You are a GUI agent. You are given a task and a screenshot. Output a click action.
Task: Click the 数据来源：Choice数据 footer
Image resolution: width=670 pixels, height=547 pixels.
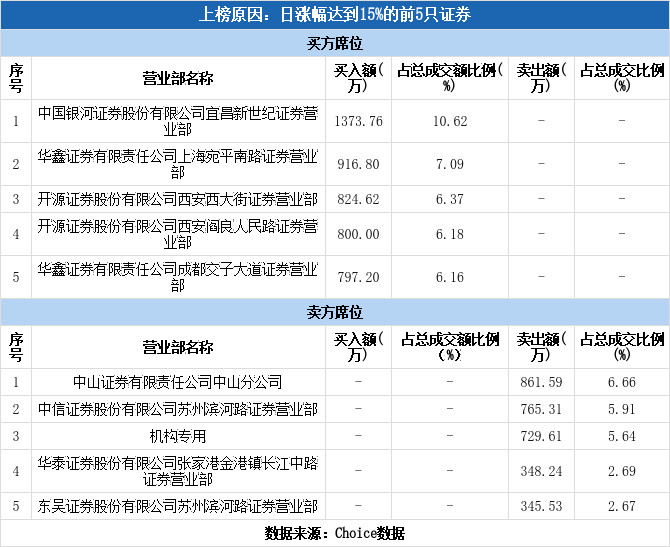(335, 533)
